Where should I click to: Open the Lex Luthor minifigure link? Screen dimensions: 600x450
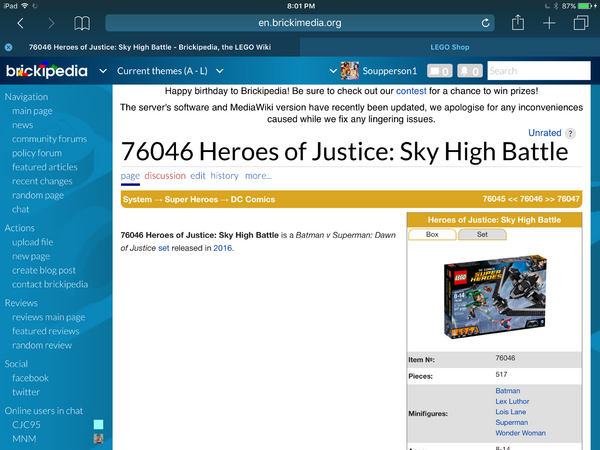[512, 401]
